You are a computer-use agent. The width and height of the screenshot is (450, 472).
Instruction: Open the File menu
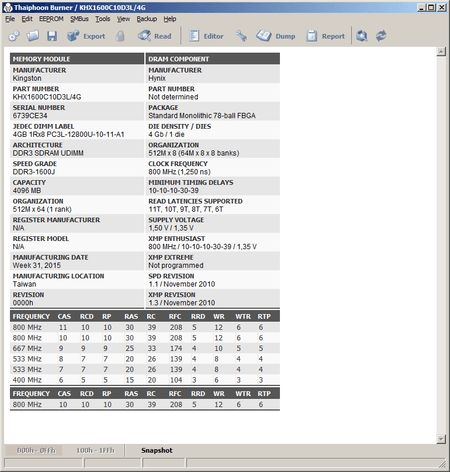[10, 19]
